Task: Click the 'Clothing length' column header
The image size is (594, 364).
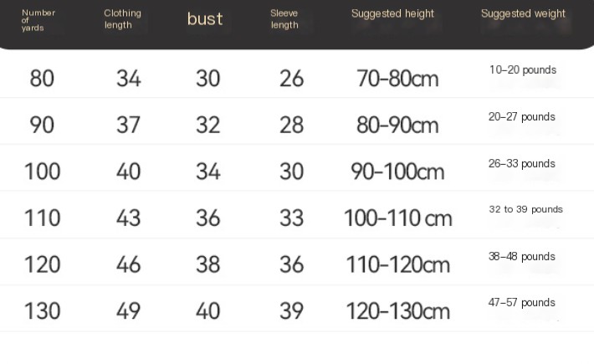Action: coord(122,19)
